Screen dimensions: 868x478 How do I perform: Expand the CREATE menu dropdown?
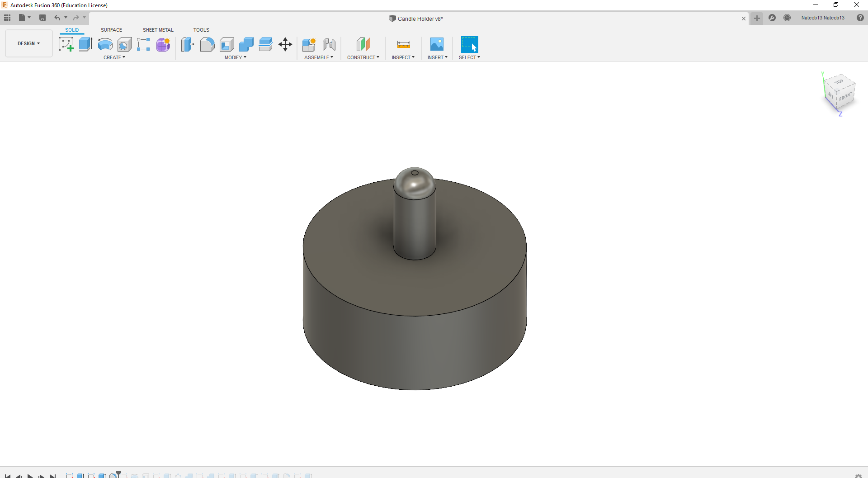[114, 57]
